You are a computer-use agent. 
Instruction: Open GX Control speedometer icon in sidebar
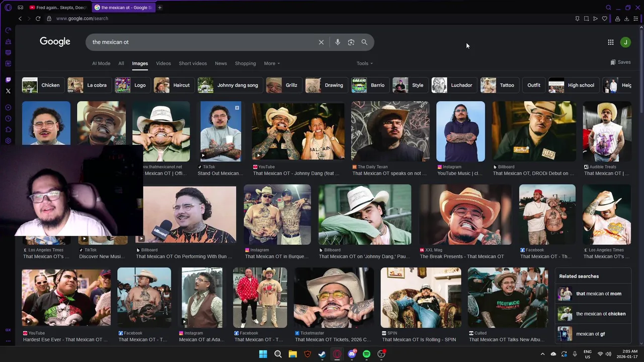(x=8, y=31)
